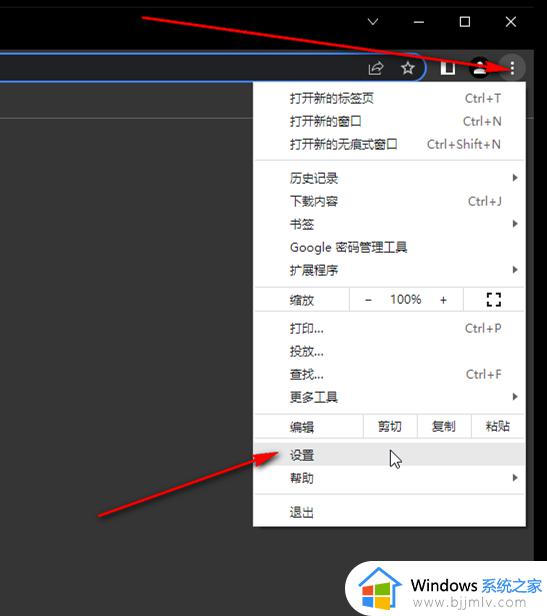Choose 打印... from the menu
Image resolution: width=547 pixels, height=616 pixels.
point(389,328)
